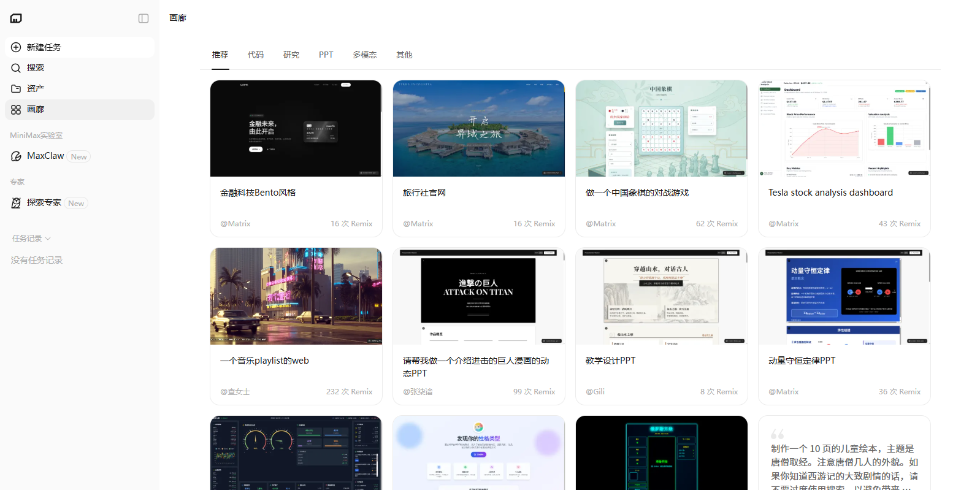
Task: Collapse the sidebar with the panel toggle
Action: pyautogui.click(x=144, y=18)
